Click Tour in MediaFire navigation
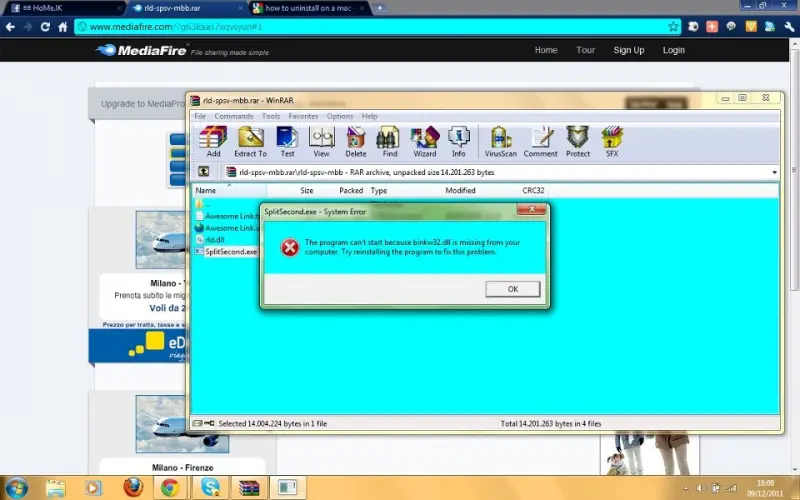 pyautogui.click(x=586, y=50)
